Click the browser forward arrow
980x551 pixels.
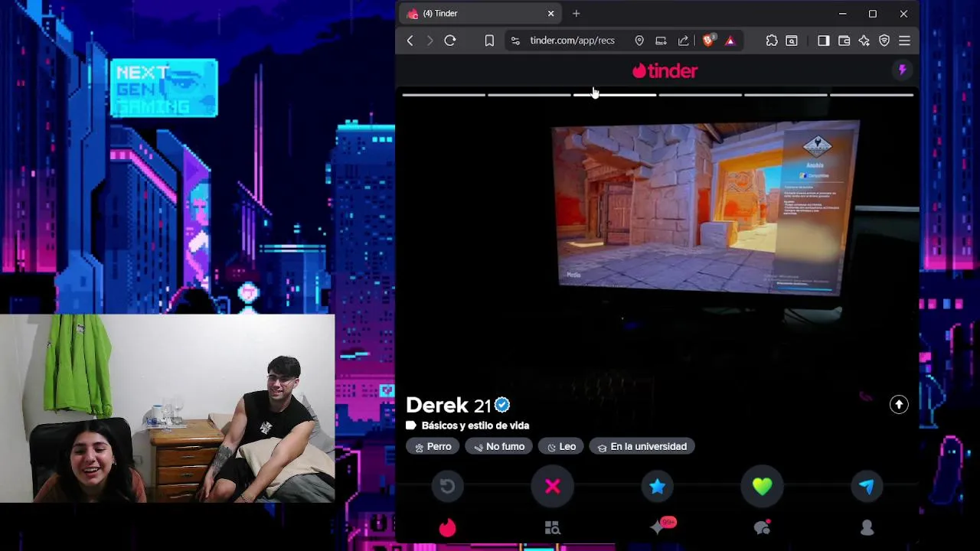pos(430,41)
